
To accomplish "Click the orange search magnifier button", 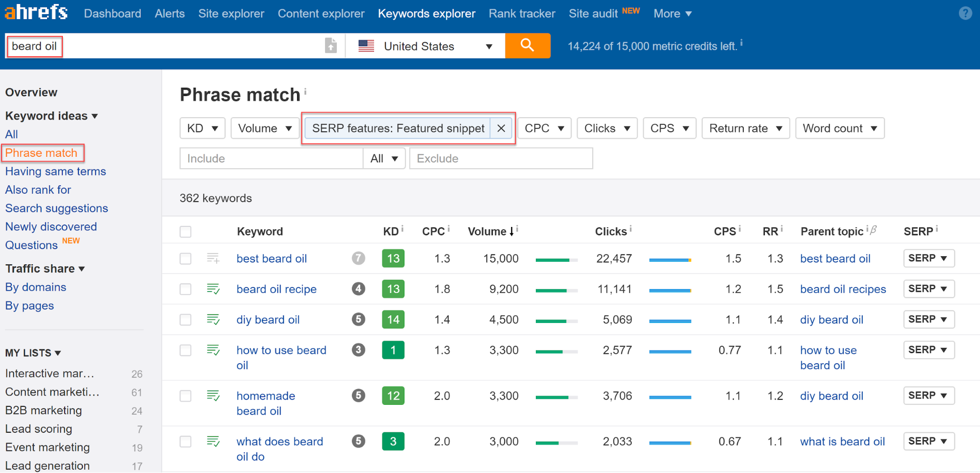I will [528, 46].
